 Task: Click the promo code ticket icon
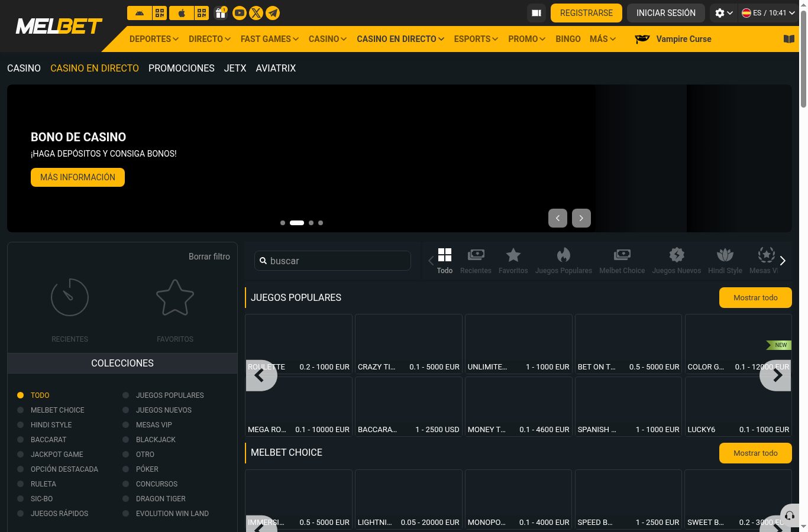[x=536, y=13]
